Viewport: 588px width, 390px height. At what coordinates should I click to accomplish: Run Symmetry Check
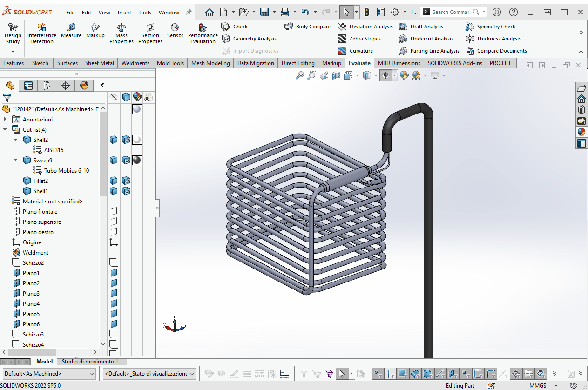coord(491,27)
